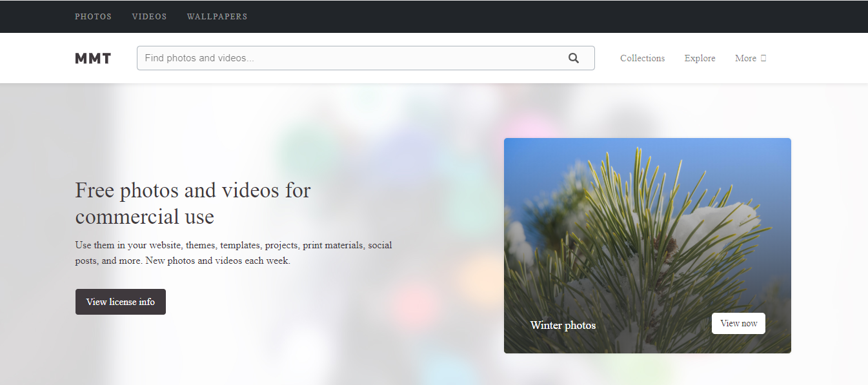Image resolution: width=868 pixels, height=385 pixels.
Task: Expand the More dropdown menu
Action: click(751, 58)
